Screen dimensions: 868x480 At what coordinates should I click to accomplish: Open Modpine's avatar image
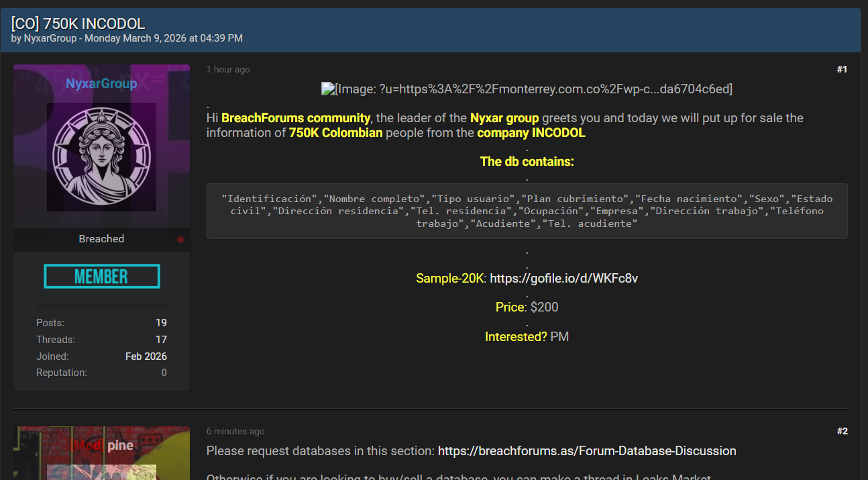click(x=101, y=470)
